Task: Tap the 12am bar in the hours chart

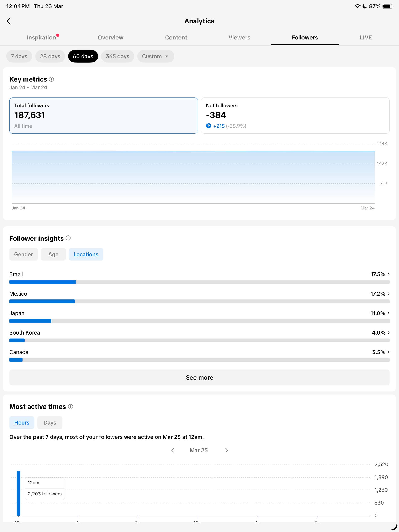Action: click(x=19, y=493)
